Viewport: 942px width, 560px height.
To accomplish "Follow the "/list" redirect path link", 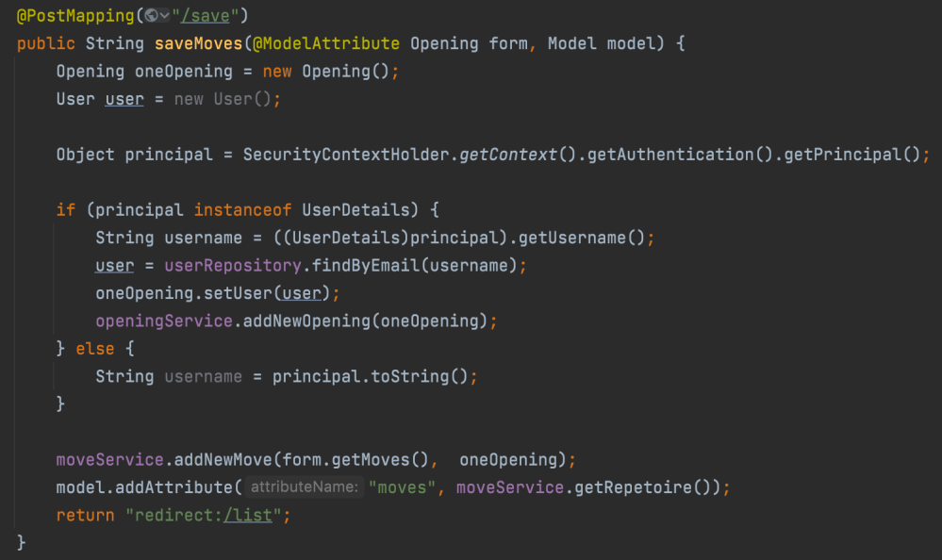I will 250,515.
